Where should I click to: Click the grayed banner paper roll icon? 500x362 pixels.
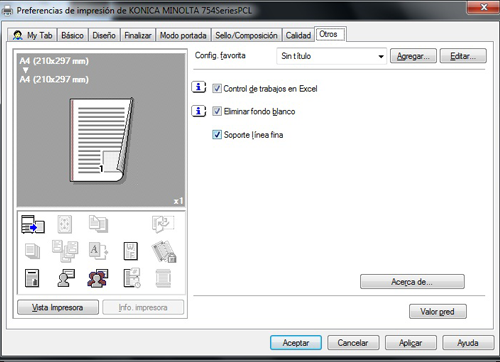tap(163, 278)
